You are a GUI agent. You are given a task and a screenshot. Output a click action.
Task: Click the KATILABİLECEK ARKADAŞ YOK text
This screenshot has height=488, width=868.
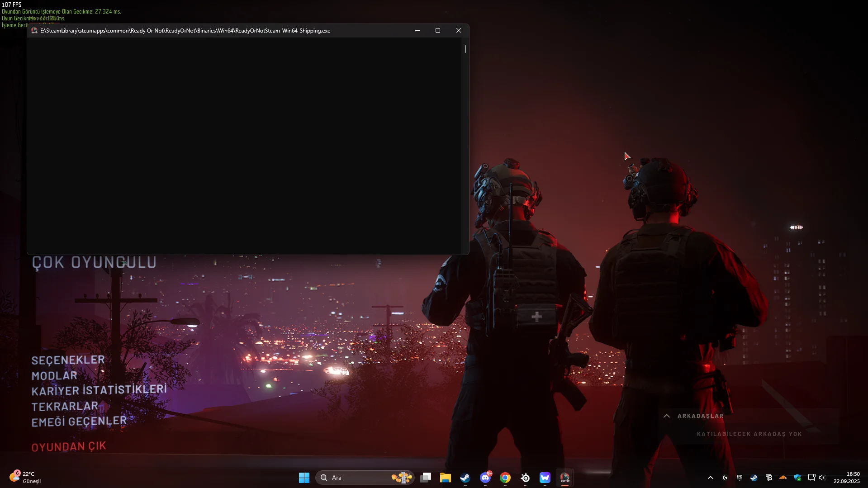point(749,434)
